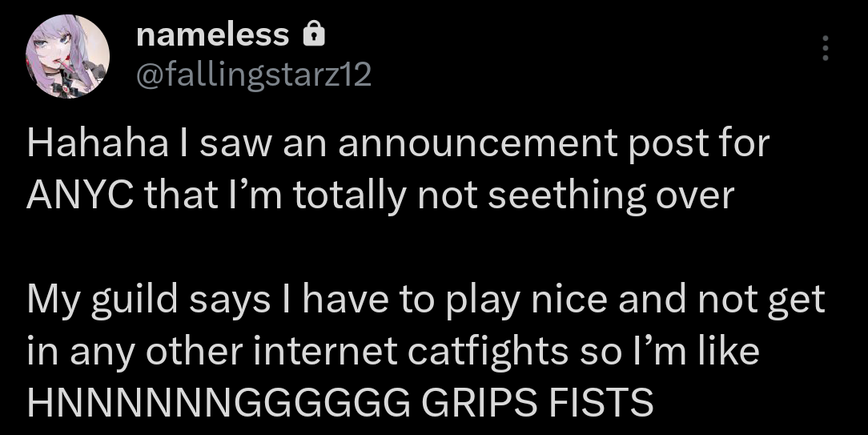The width and height of the screenshot is (868, 435).
Task: Click the "GRIPS FISTS" text
Action: point(536,403)
